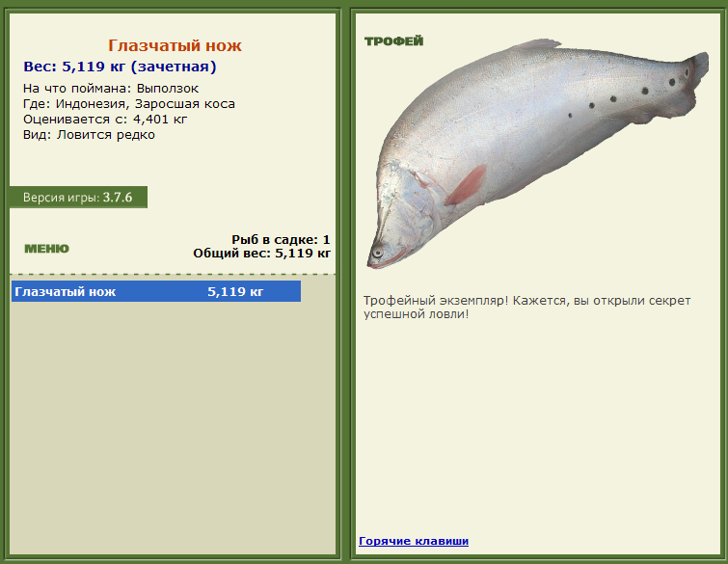This screenshot has width=728, height=564.
Task: Click the Версия игры 3.7.6 badge
Action: pos(78,198)
